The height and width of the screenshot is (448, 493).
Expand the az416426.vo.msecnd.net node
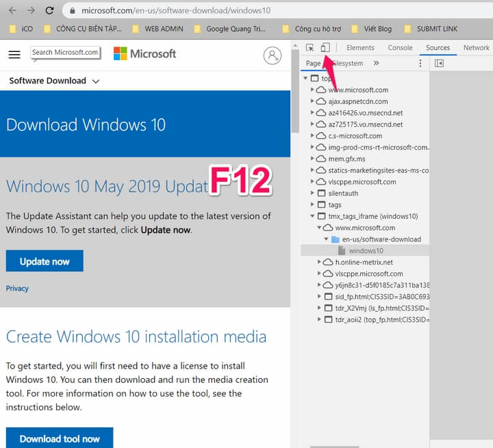coord(312,112)
